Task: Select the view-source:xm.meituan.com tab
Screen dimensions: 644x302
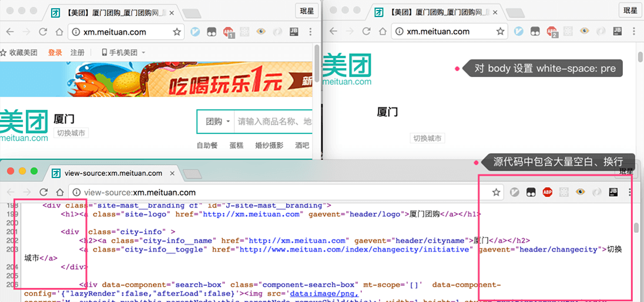Action: pos(114,173)
